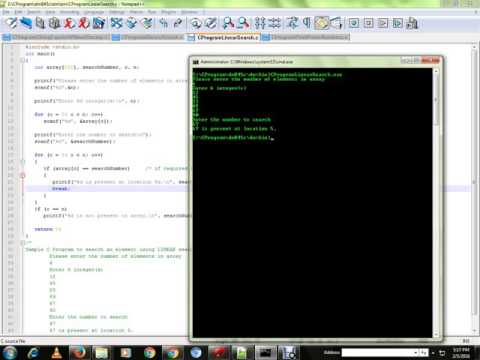480x360 pixels.
Task: Toggle word wrap in the toolbar
Action: pyautogui.click(x=292, y=23)
